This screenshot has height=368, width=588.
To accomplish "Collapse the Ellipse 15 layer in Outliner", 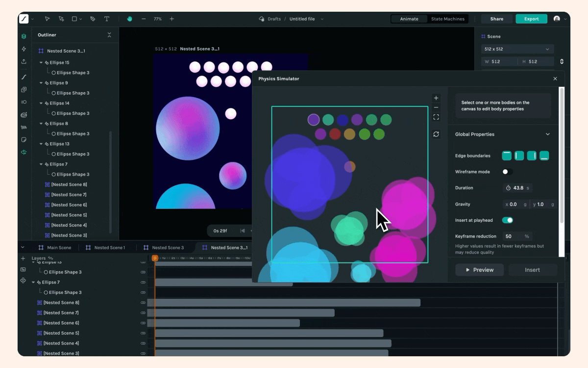I will click(x=41, y=63).
